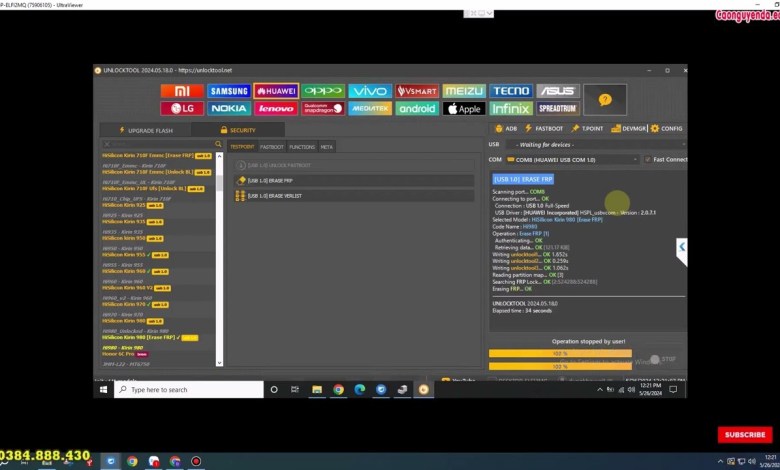Image resolution: width=780 pixels, height=470 pixels.
Task: Select the Meizu brand logo
Action: [464, 91]
